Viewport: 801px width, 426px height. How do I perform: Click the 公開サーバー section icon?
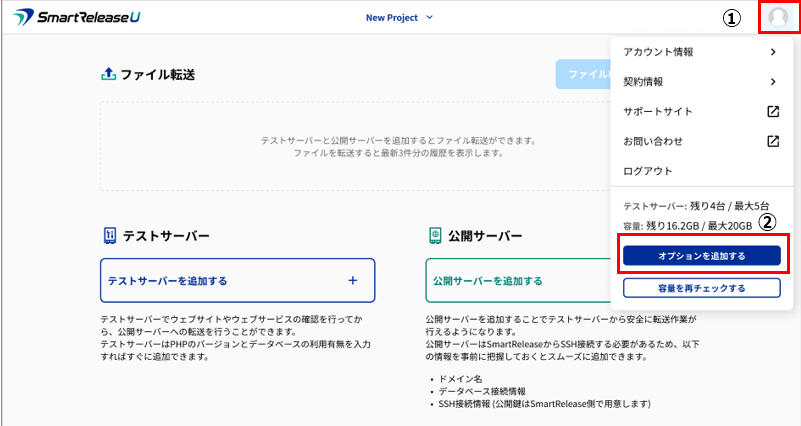click(x=435, y=236)
